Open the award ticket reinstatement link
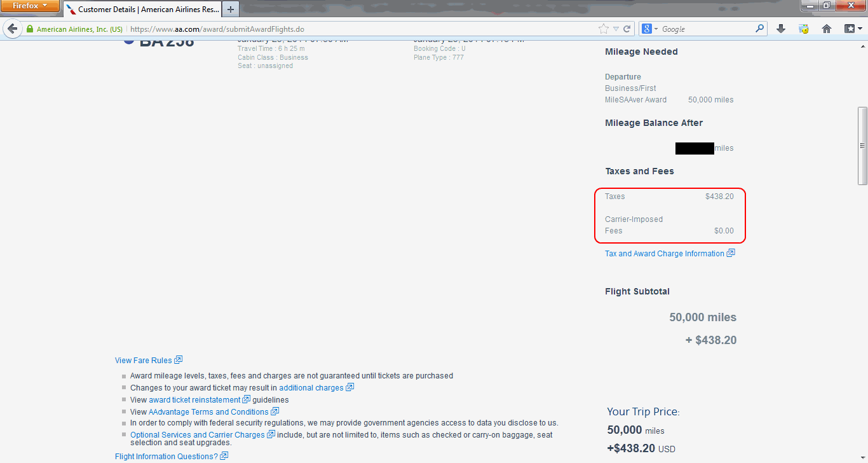The image size is (868, 463). coord(195,400)
